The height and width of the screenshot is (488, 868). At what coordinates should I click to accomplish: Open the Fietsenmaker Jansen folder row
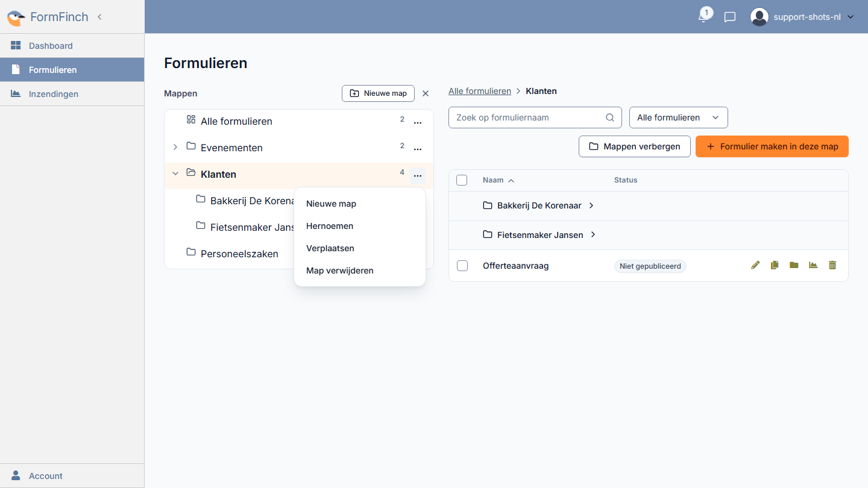tap(649, 235)
